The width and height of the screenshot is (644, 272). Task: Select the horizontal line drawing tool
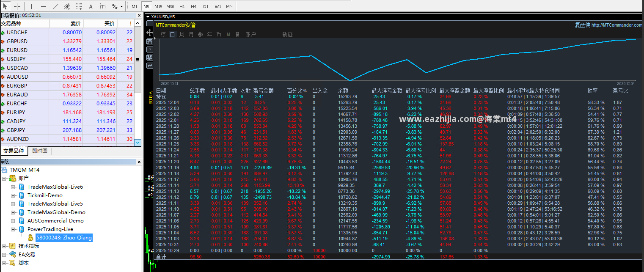44,6
